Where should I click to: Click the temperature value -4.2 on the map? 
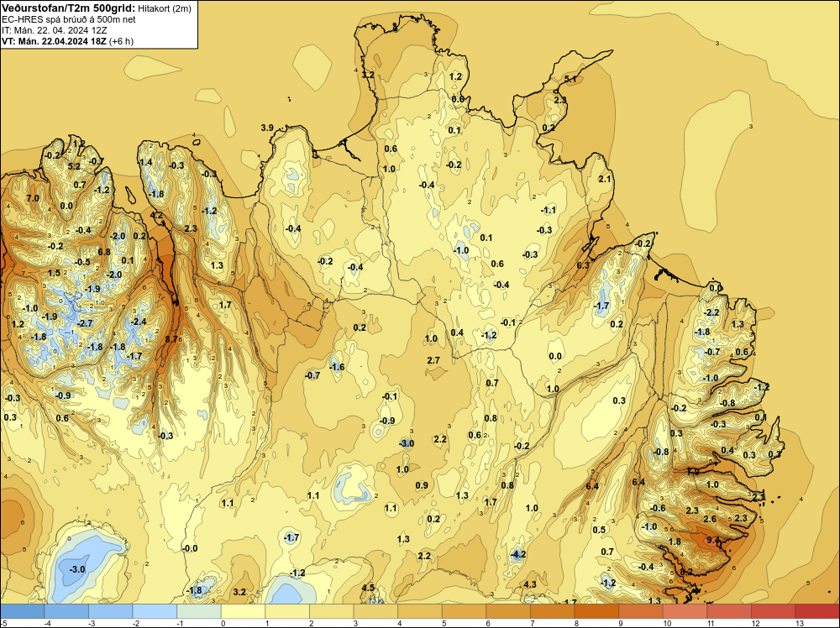[x=518, y=555]
